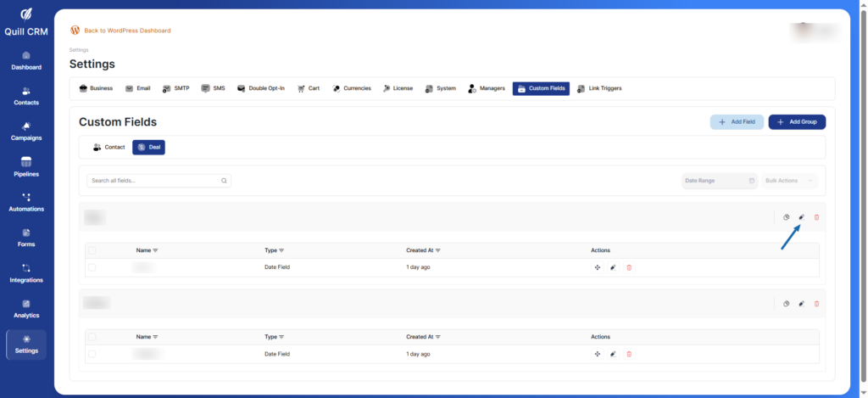Viewport: 868px width, 398px height.
Task: Check the row checkbox for the first Date Field
Action: 92,267
